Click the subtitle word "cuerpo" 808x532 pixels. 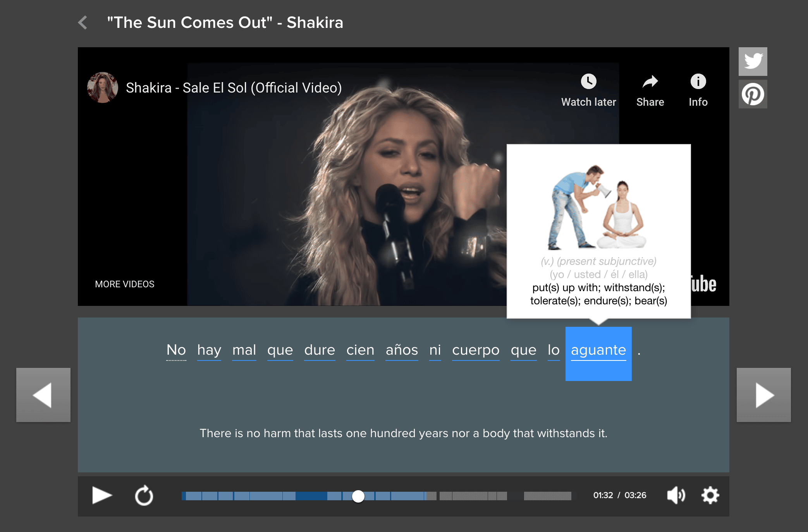[x=476, y=350]
